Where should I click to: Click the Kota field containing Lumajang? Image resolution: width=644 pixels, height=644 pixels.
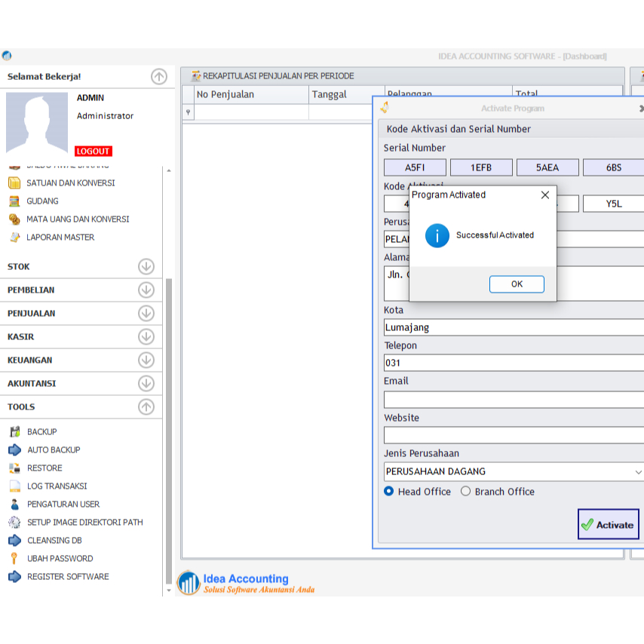coord(514,327)
